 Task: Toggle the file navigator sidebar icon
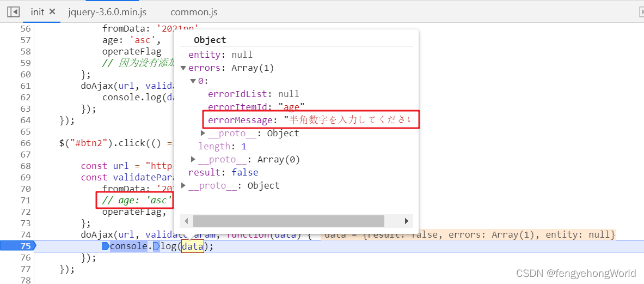click(x=13, y=13)
